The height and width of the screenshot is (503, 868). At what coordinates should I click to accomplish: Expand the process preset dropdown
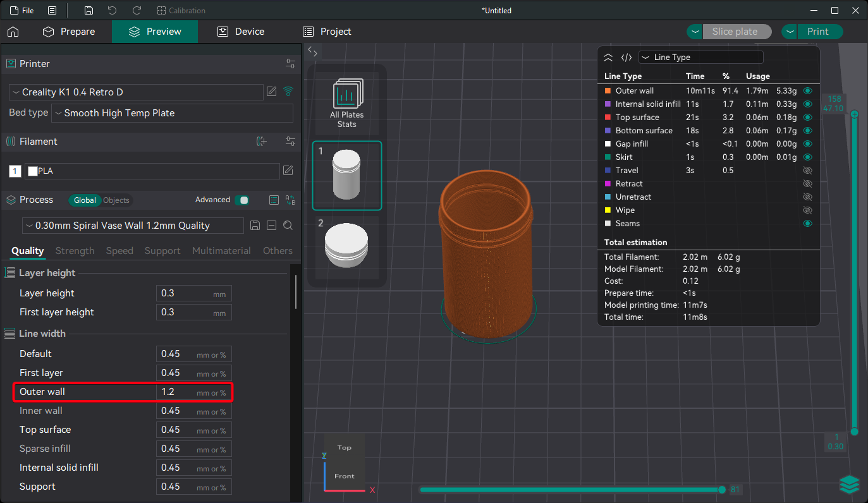pyautogui.click(x=133, y=226)
